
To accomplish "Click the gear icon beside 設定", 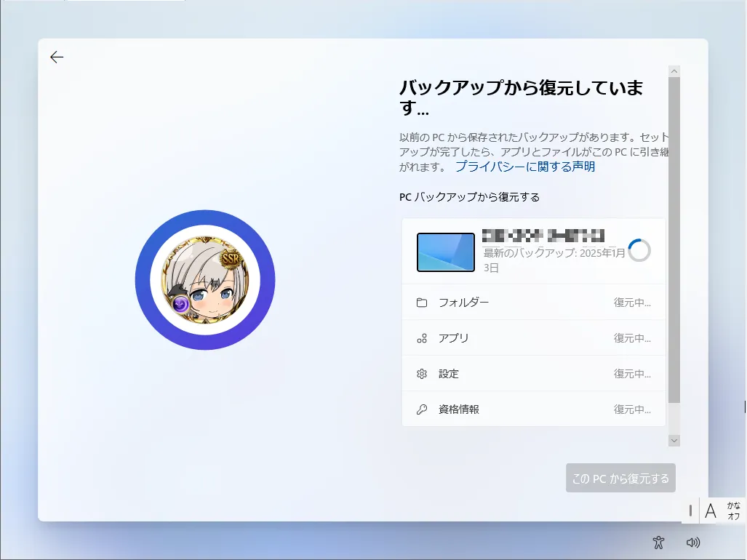I will [x=422, y=374].
